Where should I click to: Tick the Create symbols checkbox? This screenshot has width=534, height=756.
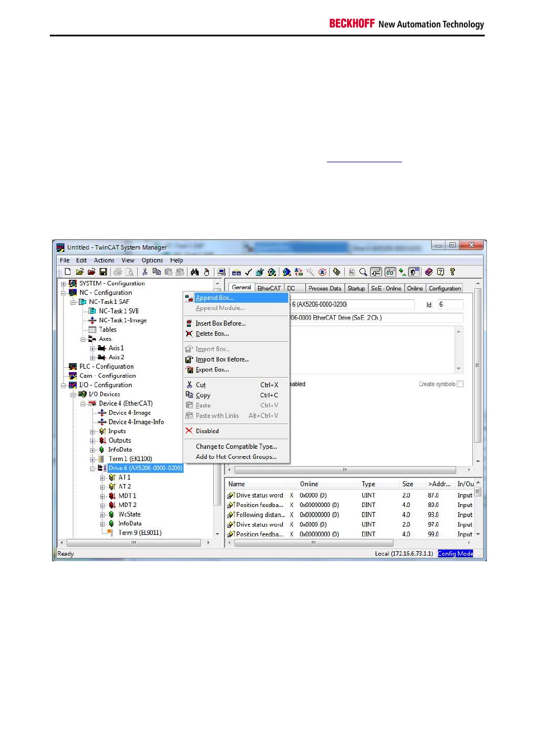pos(460,384)
